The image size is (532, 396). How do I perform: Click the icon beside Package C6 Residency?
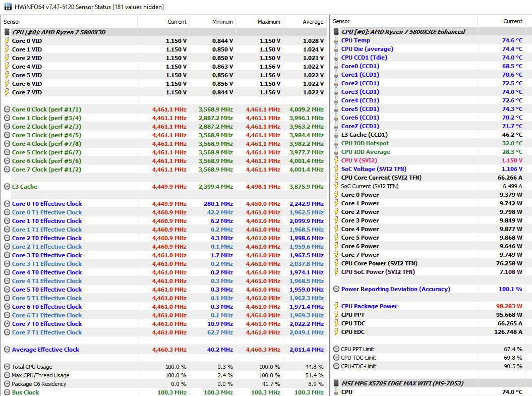point(7,383)
